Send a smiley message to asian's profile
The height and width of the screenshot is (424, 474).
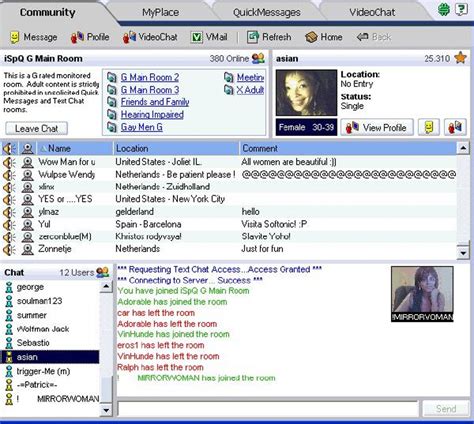pyautogui.click(x=429, y=128)
